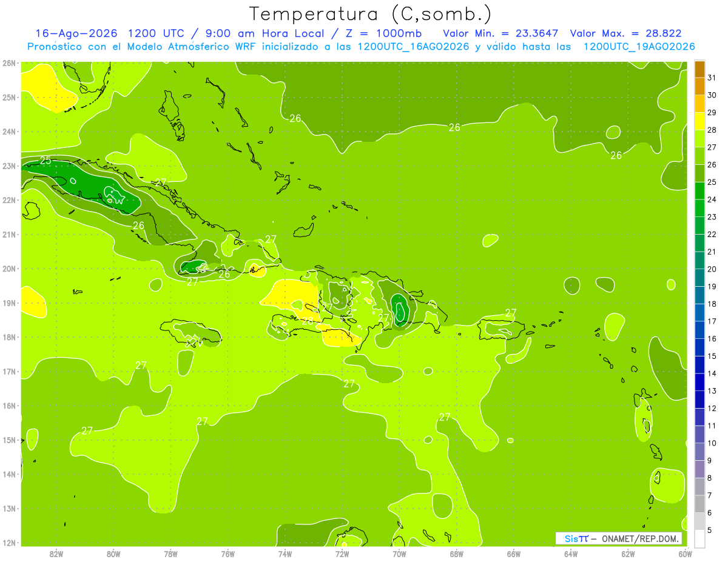Click the "78W" longitude axis label
Viewport: 728px width, 562px height.
point(170,554)
